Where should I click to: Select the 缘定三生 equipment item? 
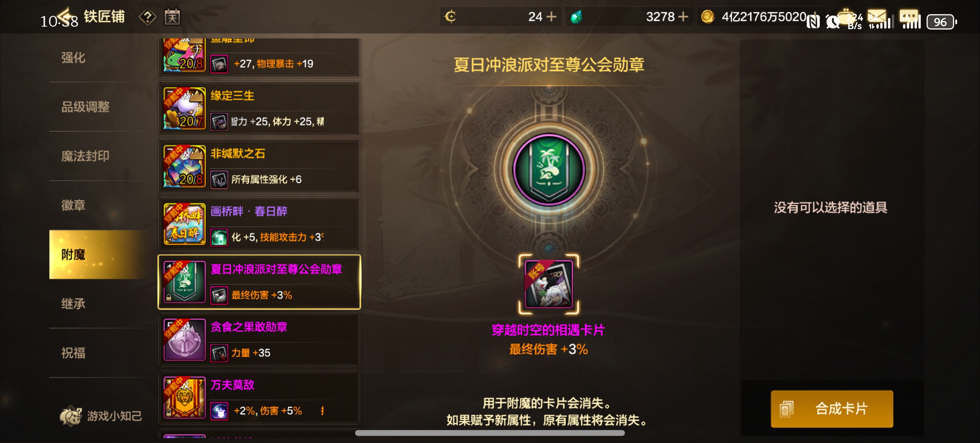(259, 109)
